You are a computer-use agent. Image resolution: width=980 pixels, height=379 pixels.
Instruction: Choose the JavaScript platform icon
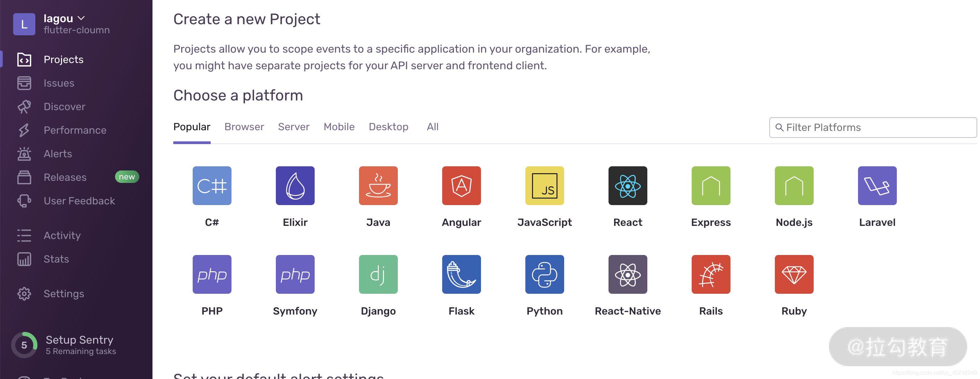point(545,185)
